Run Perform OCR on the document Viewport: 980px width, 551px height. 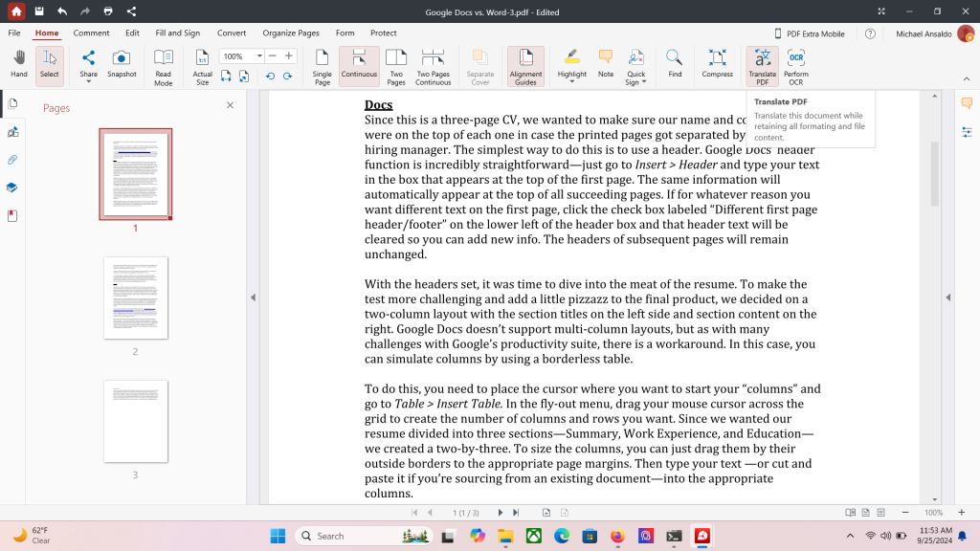(x=795, y=67)
